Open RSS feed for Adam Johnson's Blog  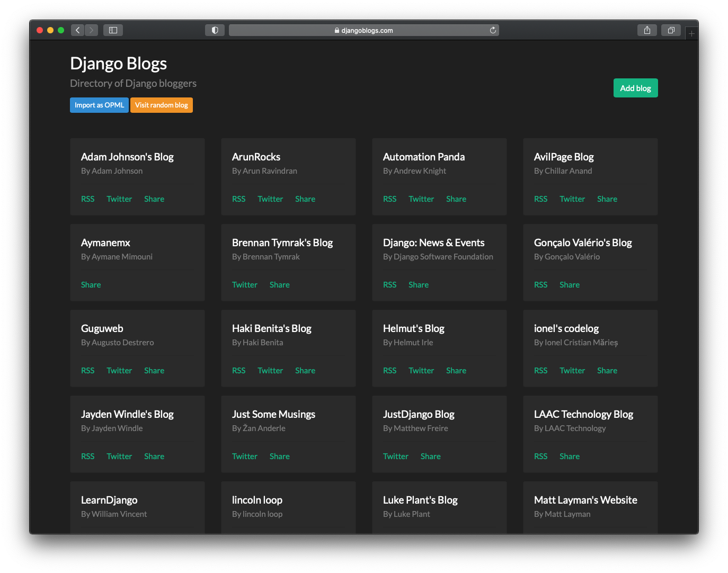[88, 199]
